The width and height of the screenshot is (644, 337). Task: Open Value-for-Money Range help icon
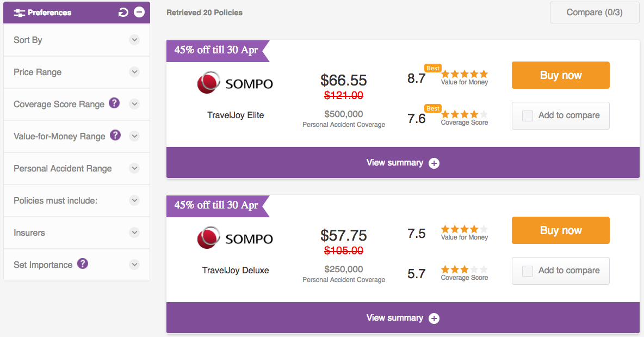tap(115, 135)
